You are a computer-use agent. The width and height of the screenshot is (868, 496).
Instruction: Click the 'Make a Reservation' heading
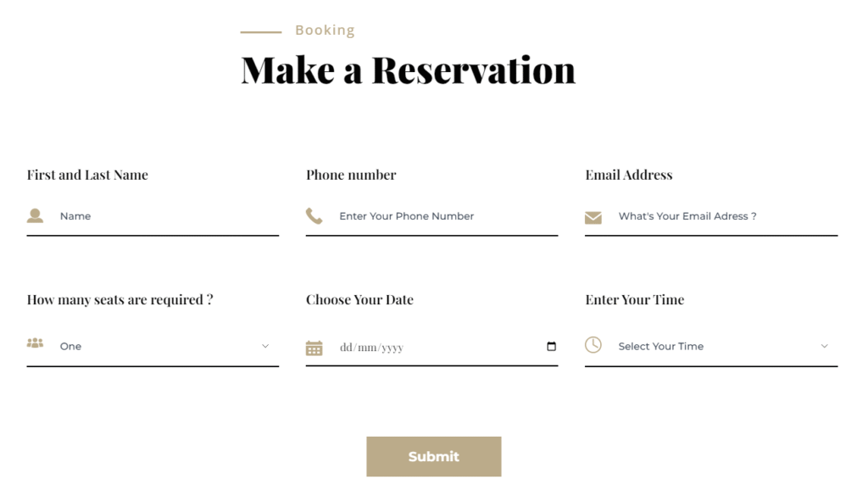[408, 70]
